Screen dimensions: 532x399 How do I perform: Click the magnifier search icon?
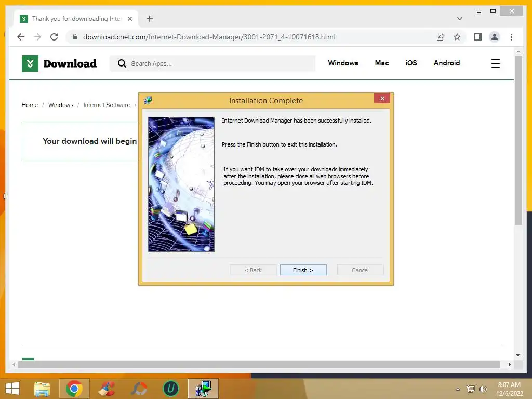point(122,63)
